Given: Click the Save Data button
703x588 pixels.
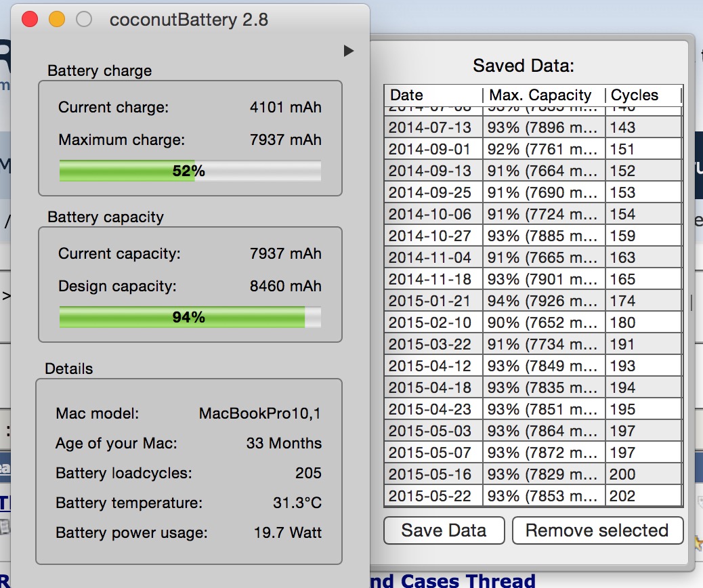Looking at the screenshot, I should [444, 530].
